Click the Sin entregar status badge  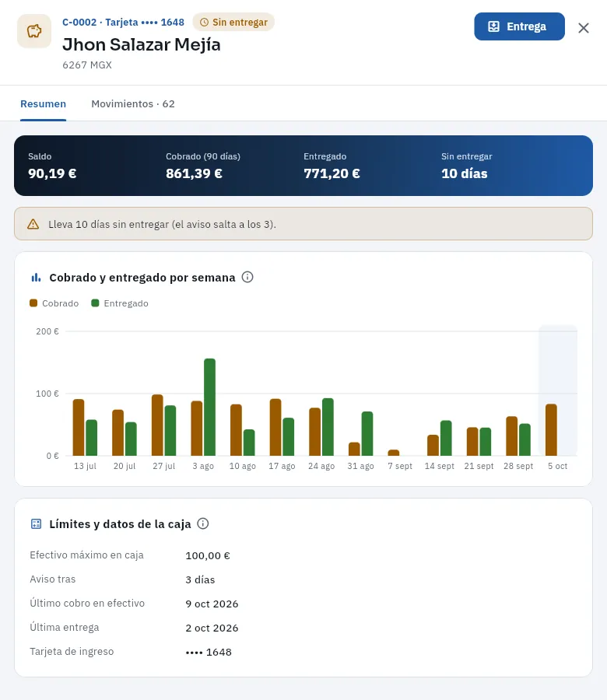coord(233,23)
